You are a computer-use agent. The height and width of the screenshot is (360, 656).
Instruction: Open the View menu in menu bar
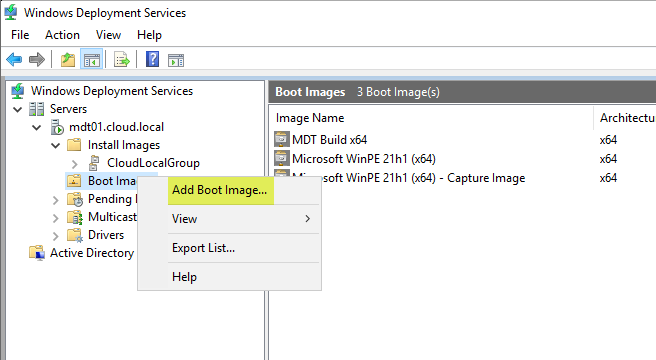click(x=108, y=35)
